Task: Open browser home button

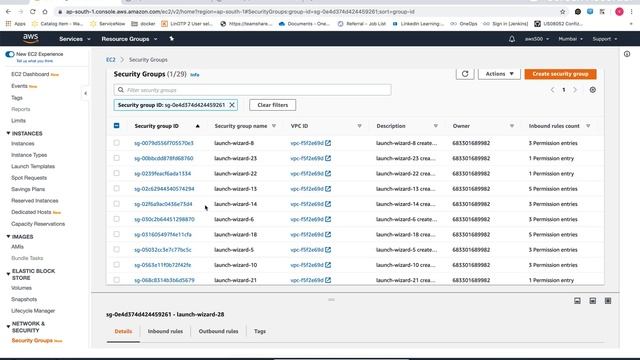Action: [45, 12]
